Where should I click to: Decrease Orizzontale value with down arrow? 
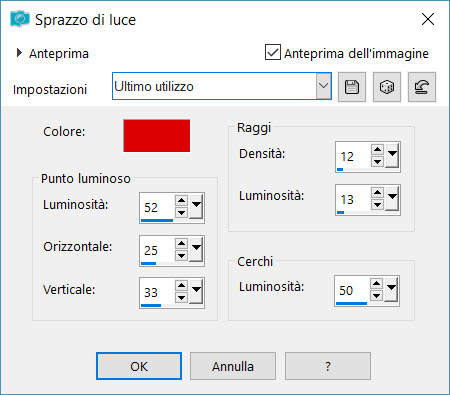[181, 256]
